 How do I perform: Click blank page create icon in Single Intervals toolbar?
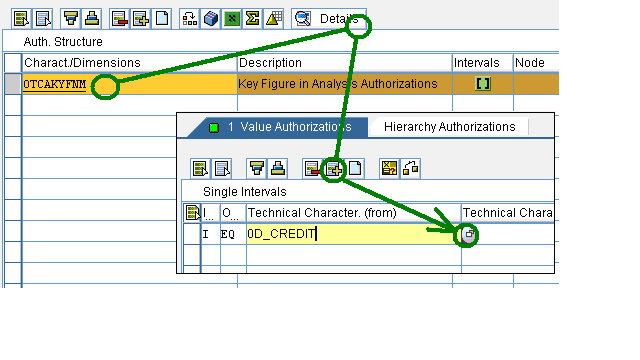click(x=355, y=168)
